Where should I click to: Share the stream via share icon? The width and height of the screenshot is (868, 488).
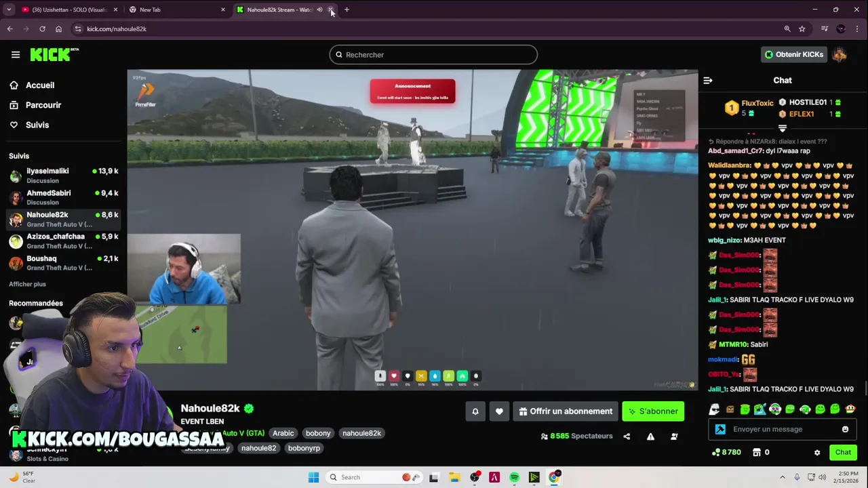pyautogui.click(x=627, y=436)
